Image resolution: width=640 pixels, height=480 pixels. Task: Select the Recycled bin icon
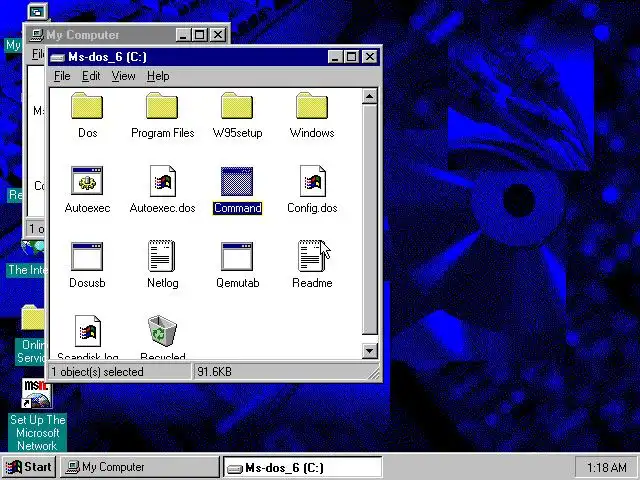[162, 331]
